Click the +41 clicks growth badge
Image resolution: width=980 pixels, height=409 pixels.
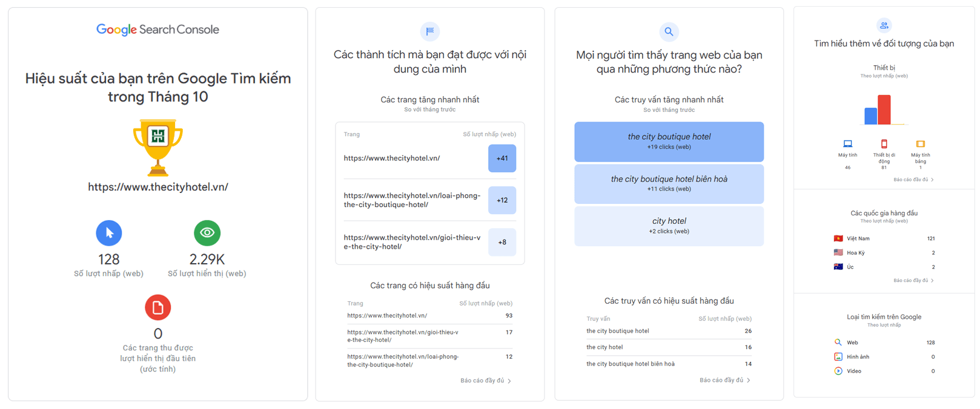(502, 159)
